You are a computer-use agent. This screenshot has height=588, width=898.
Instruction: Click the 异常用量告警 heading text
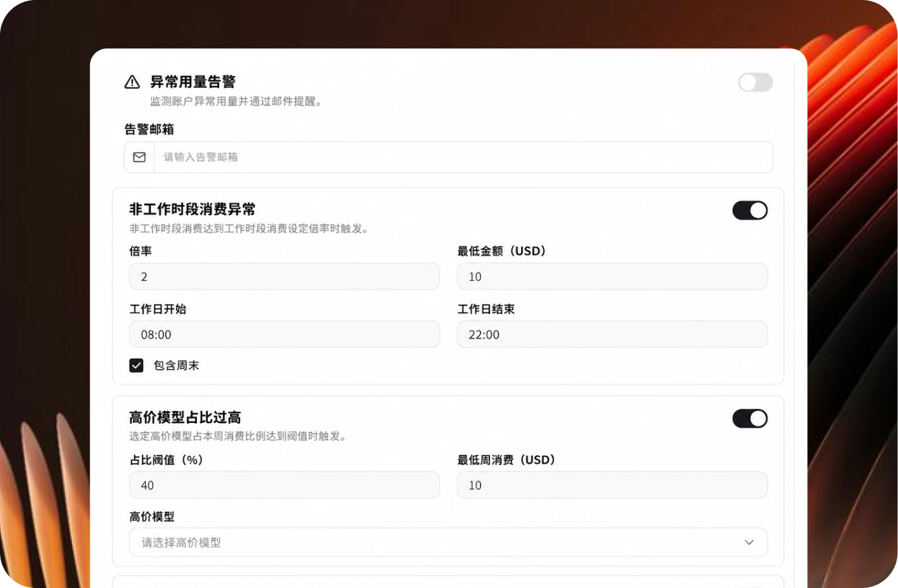point(193,82)
